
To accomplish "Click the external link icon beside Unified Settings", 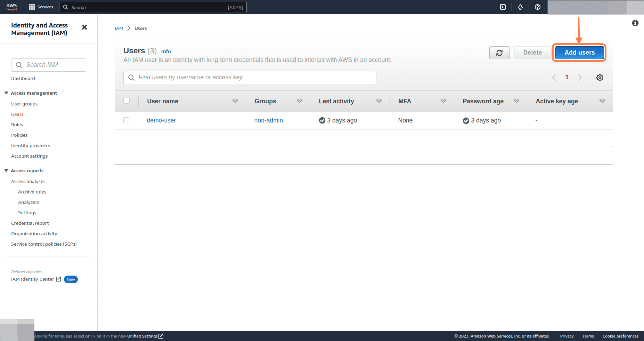I will click(x=161, y=336).
